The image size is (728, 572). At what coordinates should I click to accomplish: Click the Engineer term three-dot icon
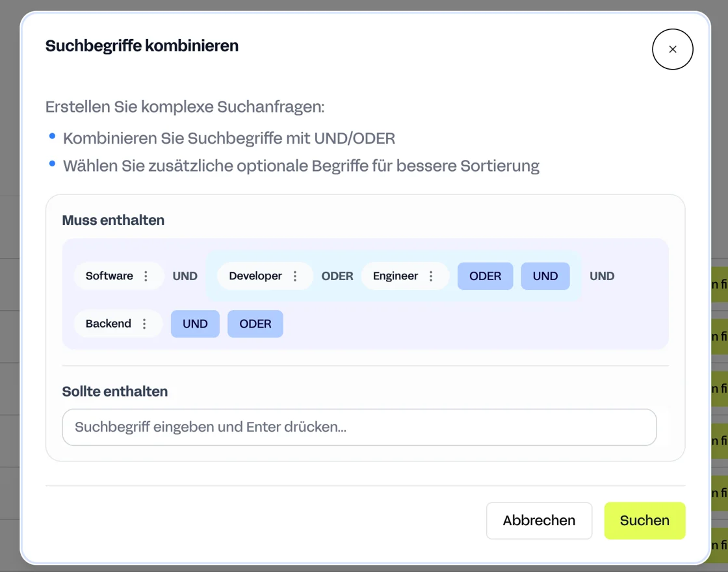[431, 276]
